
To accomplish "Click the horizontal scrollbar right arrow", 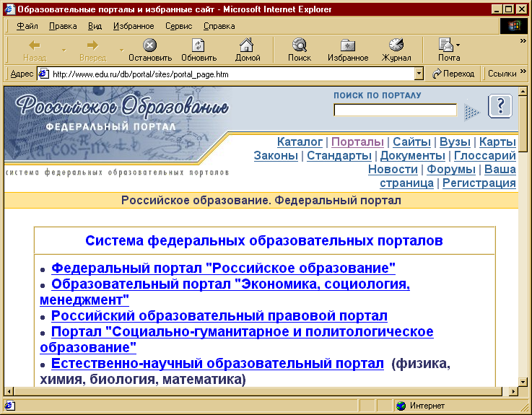I will click(x=514, y=391).
